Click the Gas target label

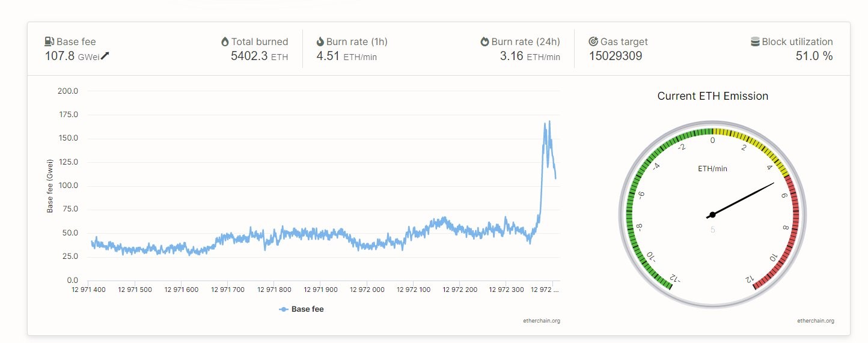click(624, 41)
